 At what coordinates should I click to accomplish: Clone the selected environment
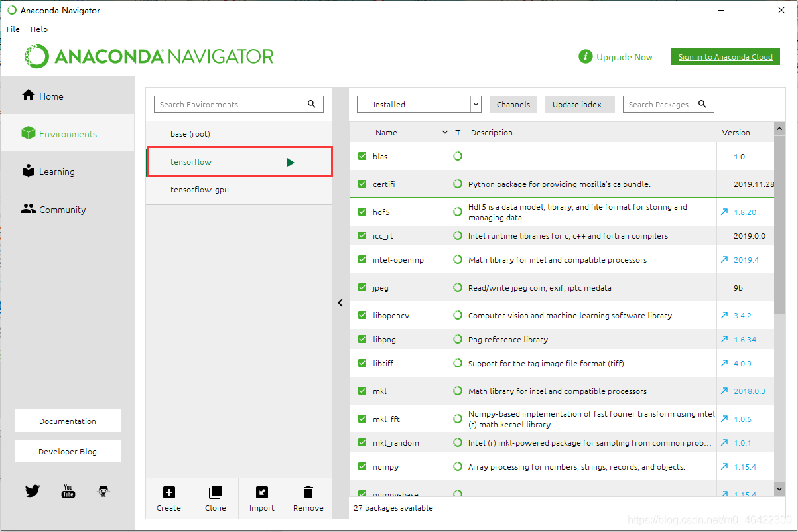pyautogui.click(x=215, y=499)
